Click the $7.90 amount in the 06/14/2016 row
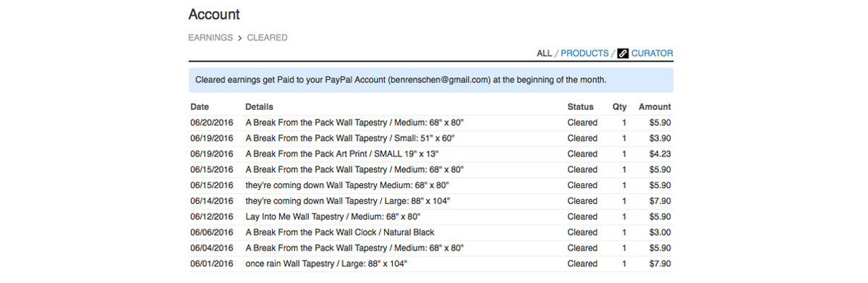Viewport: 868px width, 283px height. click(660, 201)
